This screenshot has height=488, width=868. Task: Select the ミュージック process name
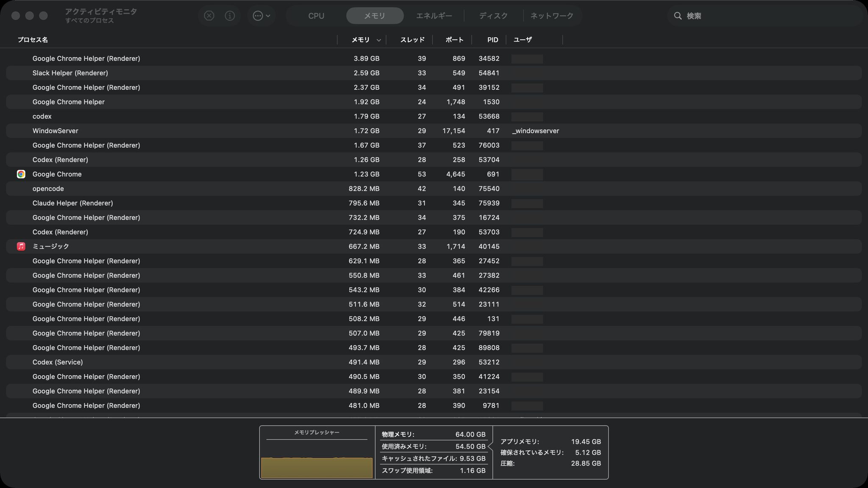pyautogui.click(x=51, y=247)
